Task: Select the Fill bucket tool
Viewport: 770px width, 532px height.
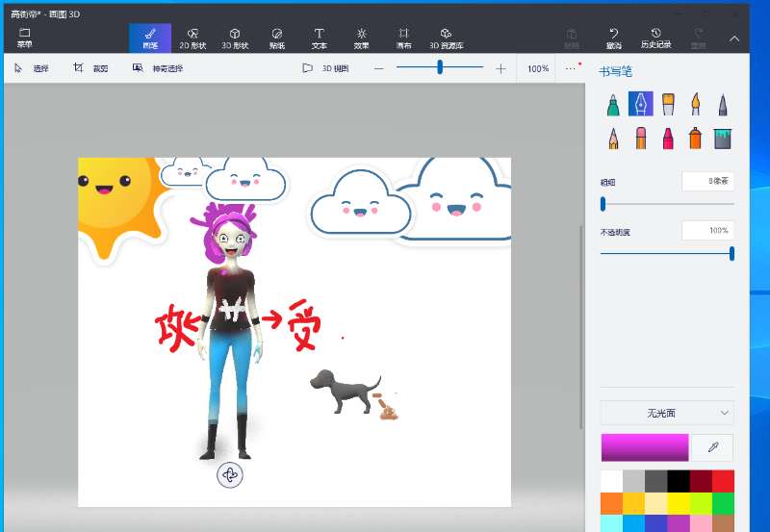Action: [x=723, y=139]
